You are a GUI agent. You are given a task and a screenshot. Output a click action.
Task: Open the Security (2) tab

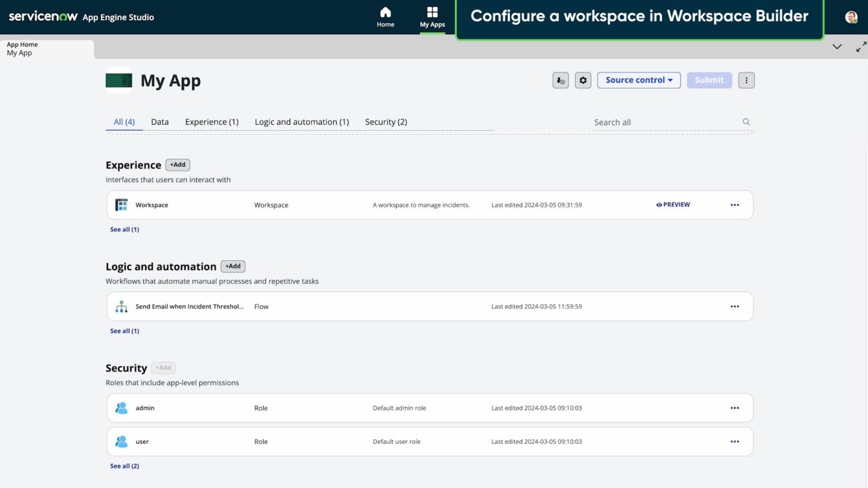(x=386, y=121)
